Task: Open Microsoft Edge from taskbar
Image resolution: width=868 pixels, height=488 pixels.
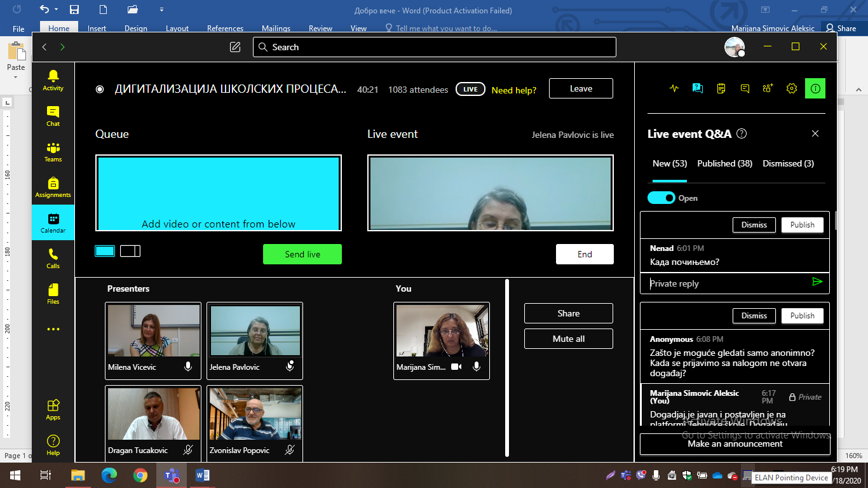Action: tap(109, 475)
